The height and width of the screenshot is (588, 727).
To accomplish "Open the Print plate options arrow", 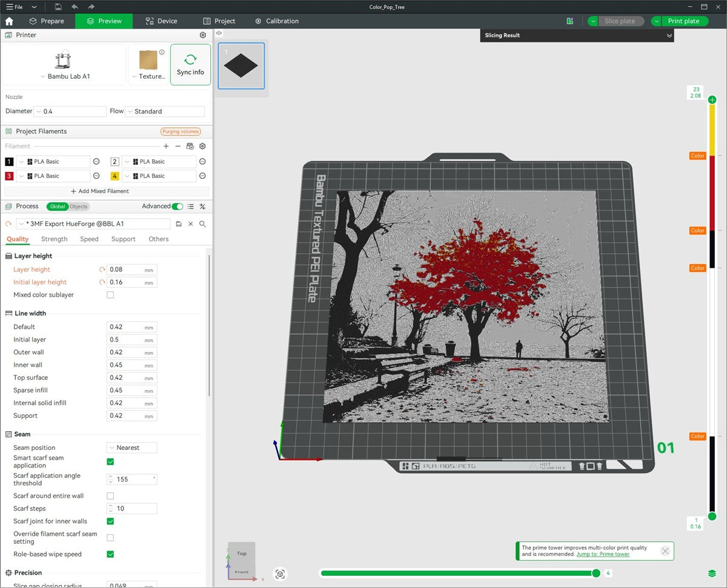I will pyautogui.click(x=656, y=21).
